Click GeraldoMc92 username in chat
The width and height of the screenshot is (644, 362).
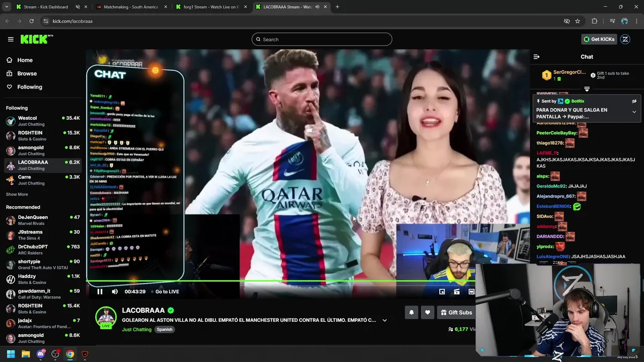pos(551,186)
